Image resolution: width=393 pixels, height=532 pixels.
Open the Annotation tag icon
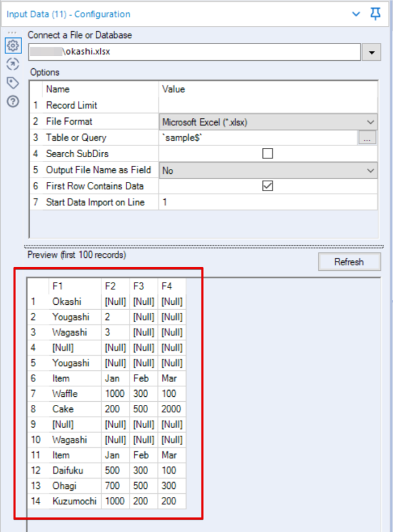[x=13, y=83]
